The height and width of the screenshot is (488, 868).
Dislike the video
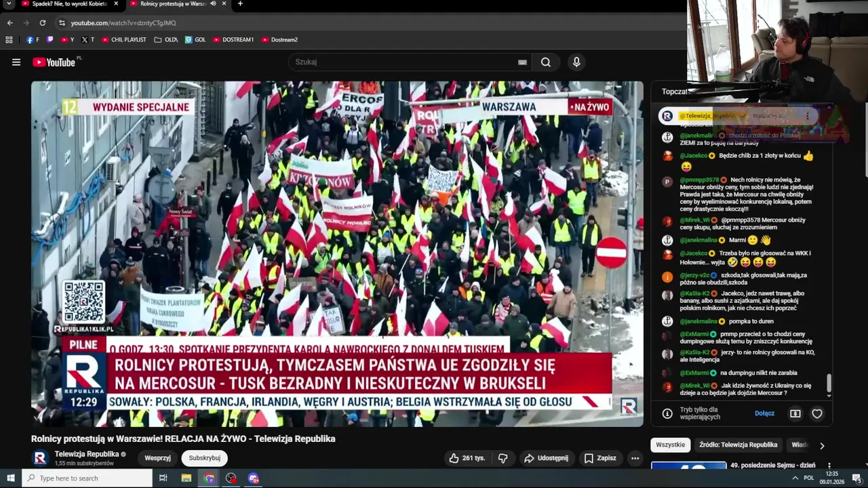click(x=502, y=458)
